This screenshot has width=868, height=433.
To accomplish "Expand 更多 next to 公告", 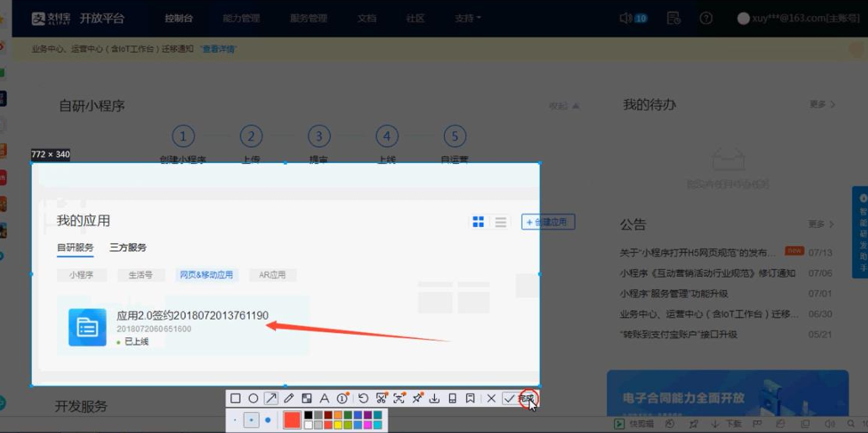I will pyautogui.click(x=822, y=224).
